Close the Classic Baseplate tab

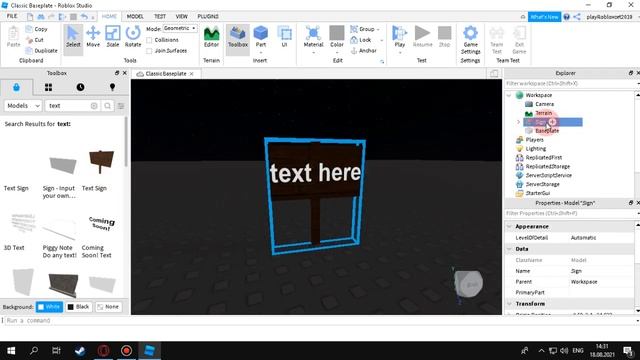[x=191, y=74]
